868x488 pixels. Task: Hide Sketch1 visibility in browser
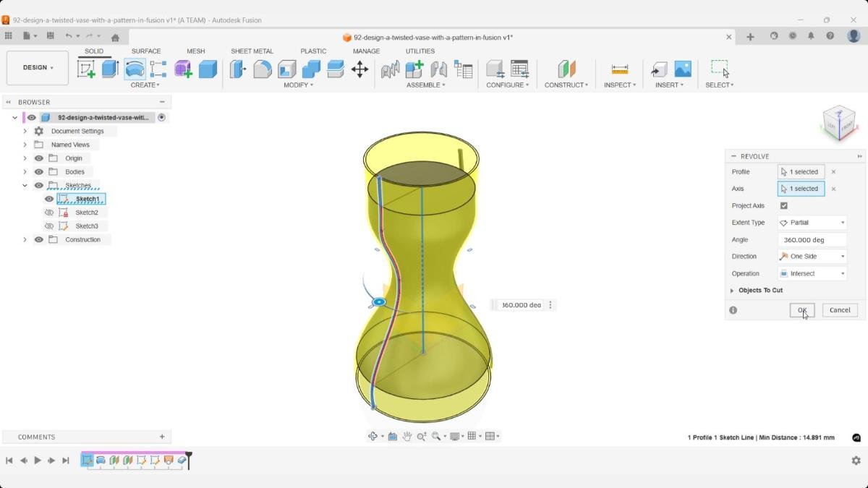49,198
